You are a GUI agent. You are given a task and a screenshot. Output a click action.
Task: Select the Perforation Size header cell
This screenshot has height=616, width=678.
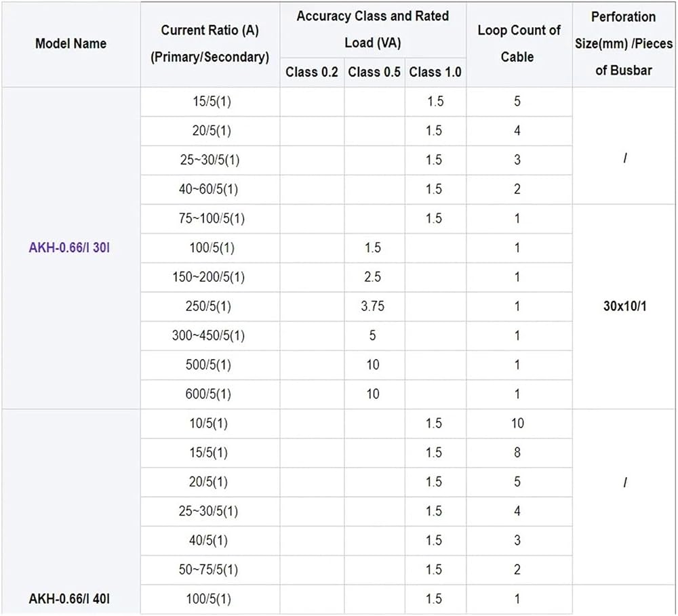(624, 43)
